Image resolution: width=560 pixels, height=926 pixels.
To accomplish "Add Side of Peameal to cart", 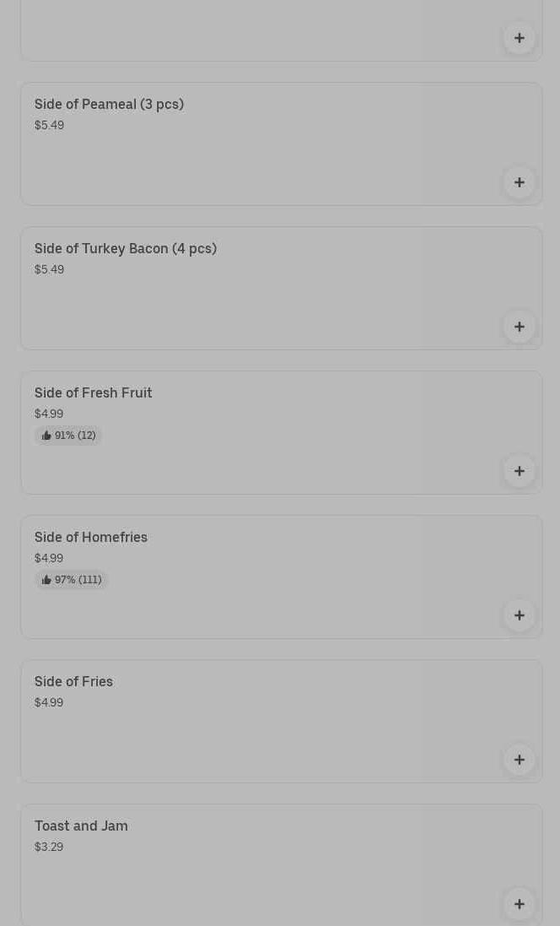I will 520,182.
